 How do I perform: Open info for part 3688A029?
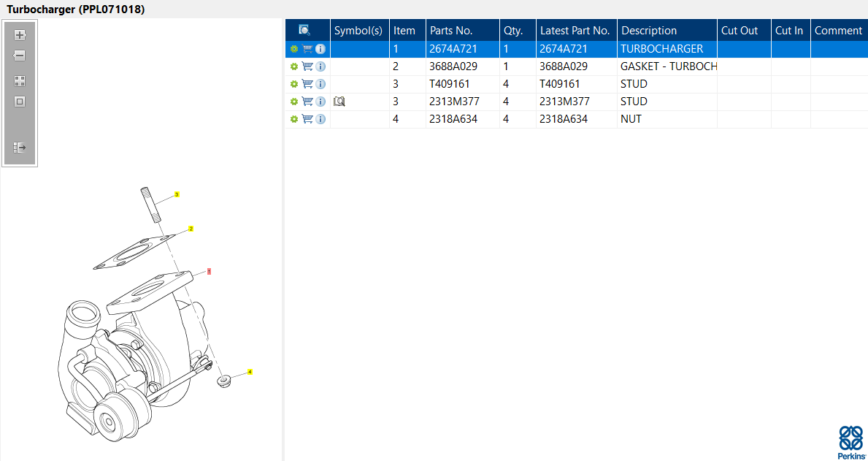320,66
